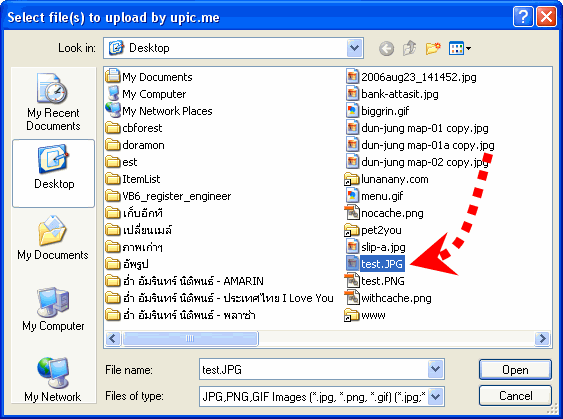Select file dun-jung map-02 copy.jpg
The width and height of the screenshot is (563, 419).
point(418,162)
